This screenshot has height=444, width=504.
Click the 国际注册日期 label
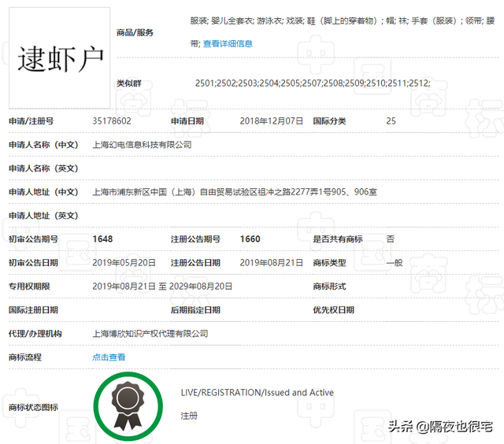click(x=33, y=310)
